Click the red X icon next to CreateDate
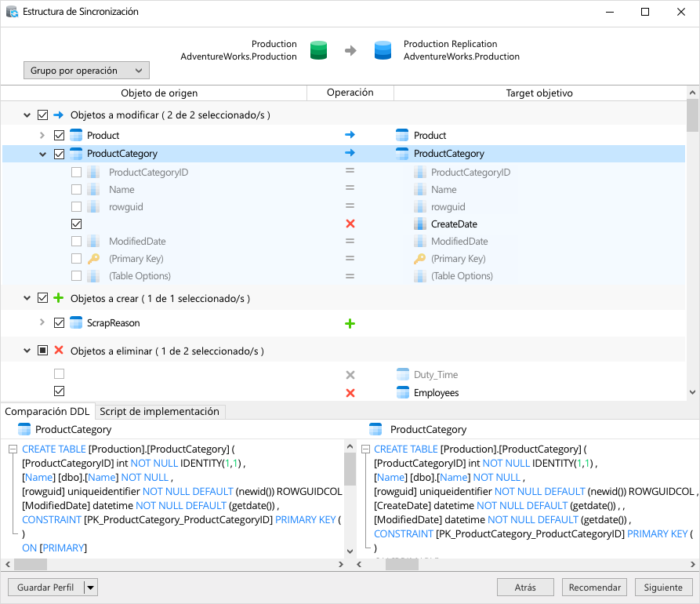 (350, 224)
